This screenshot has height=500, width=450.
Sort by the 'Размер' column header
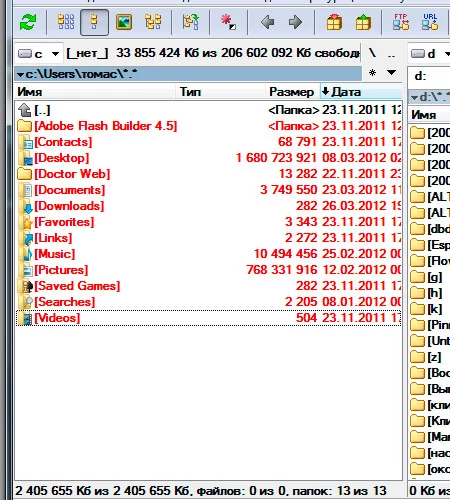[x=292, y=92]
